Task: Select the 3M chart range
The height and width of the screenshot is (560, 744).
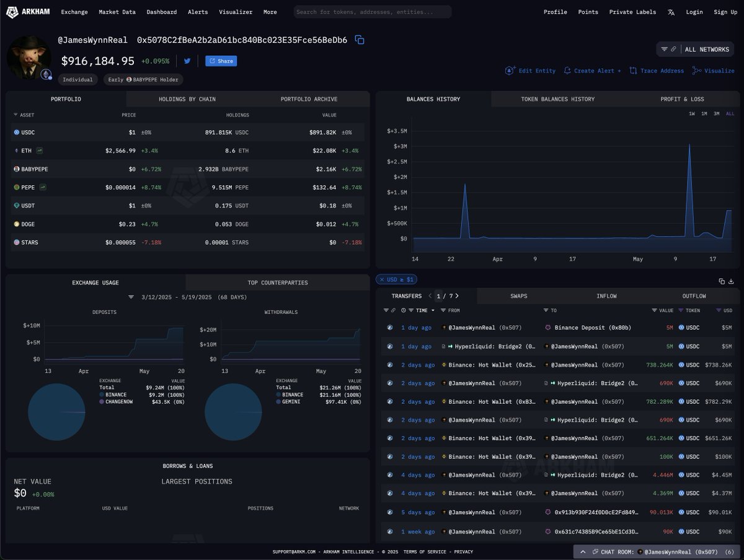Action: point(716,113)
